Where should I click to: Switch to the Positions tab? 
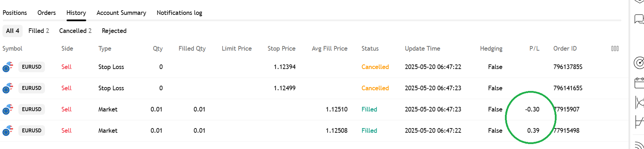15,13
